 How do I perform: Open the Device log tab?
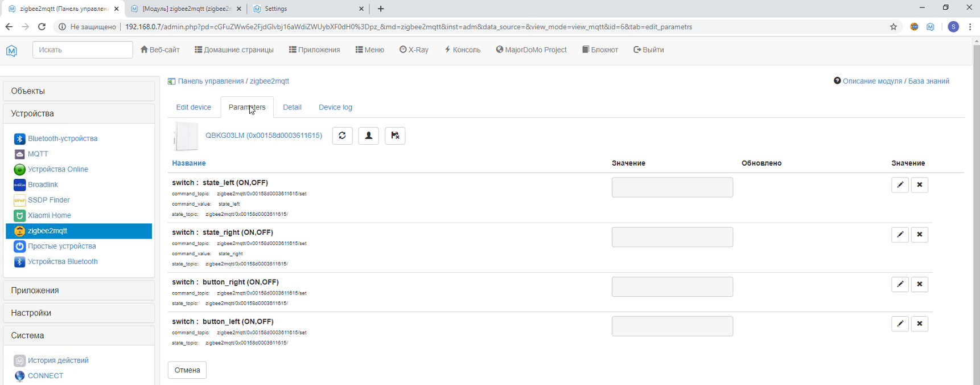[x=335, y=107]
